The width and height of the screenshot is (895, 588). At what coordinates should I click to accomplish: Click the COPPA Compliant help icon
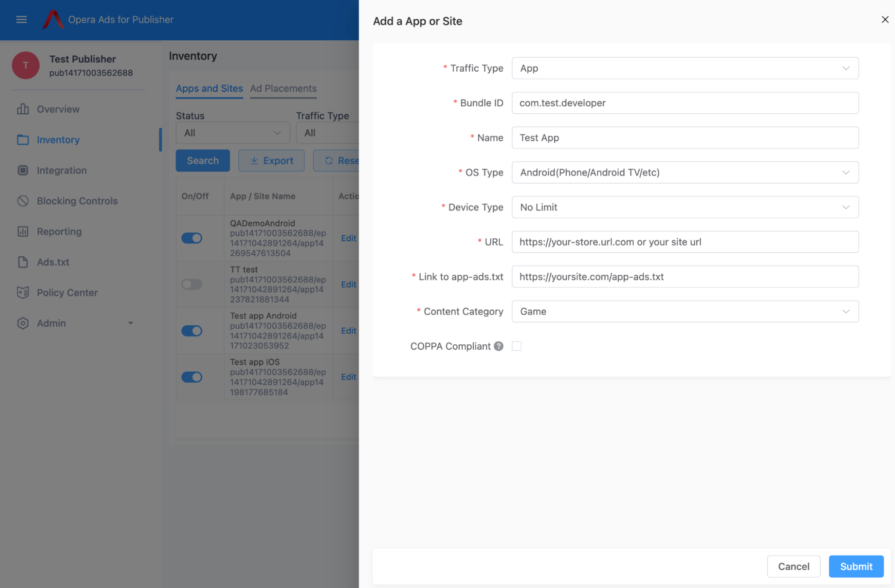(x=498, y=346)
